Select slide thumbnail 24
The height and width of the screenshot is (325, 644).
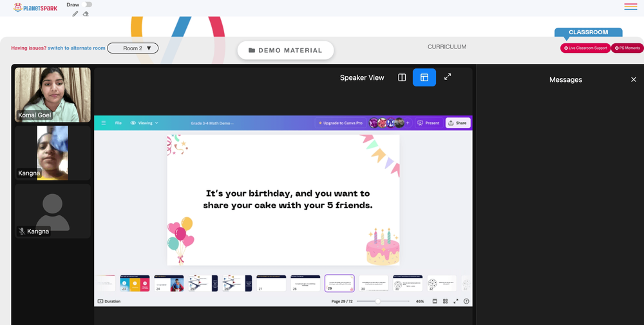169,284
